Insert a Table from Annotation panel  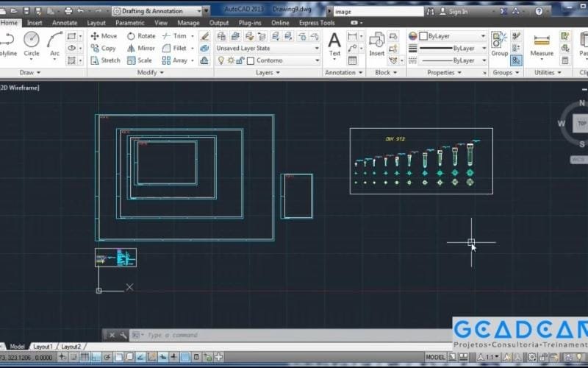click(352, 60)
